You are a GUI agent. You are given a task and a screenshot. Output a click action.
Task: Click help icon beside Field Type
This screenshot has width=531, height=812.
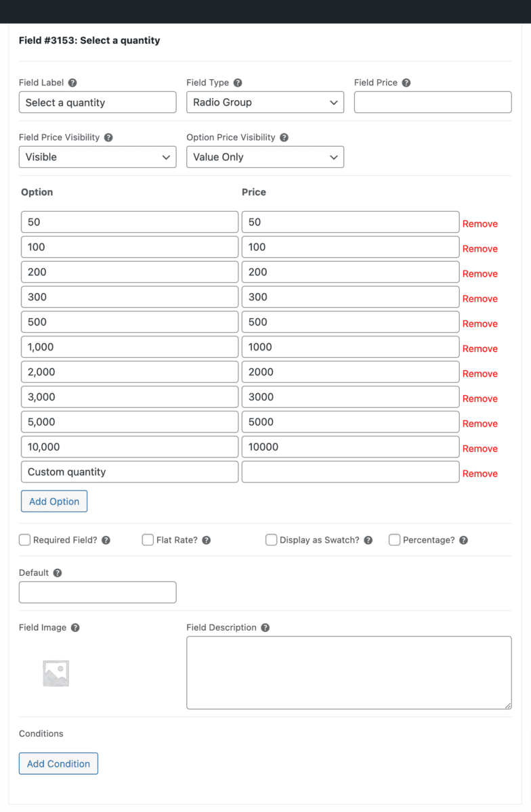coord(238,83)
